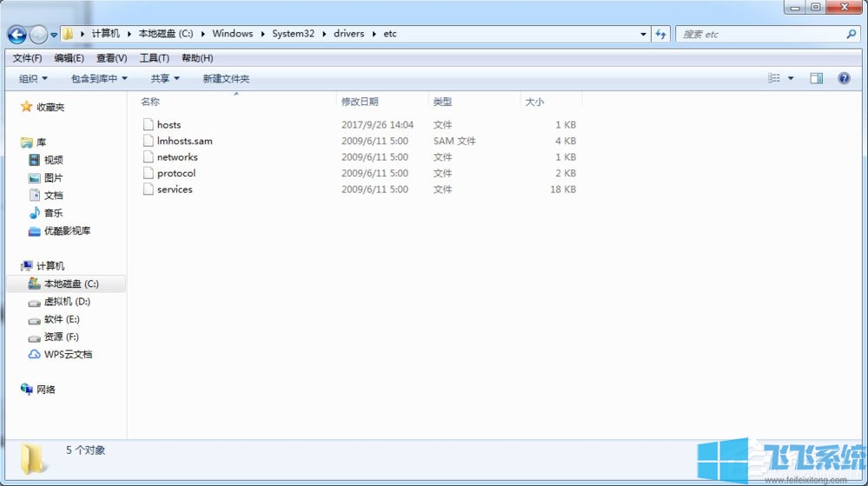Open the 工具(T) menu

click(154, 58)
